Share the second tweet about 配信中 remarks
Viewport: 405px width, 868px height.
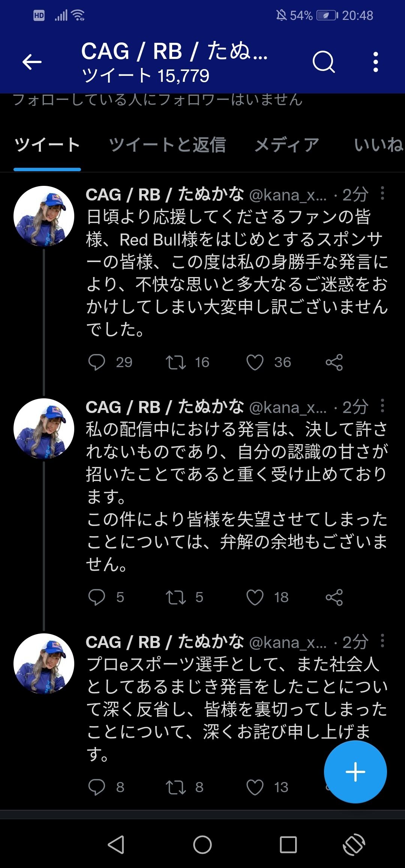334,597
